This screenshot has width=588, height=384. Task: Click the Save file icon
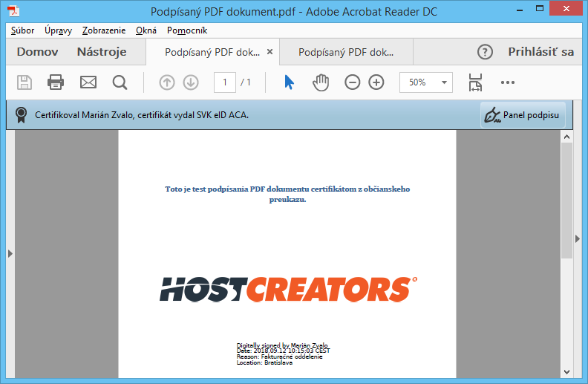coord(24,82)
